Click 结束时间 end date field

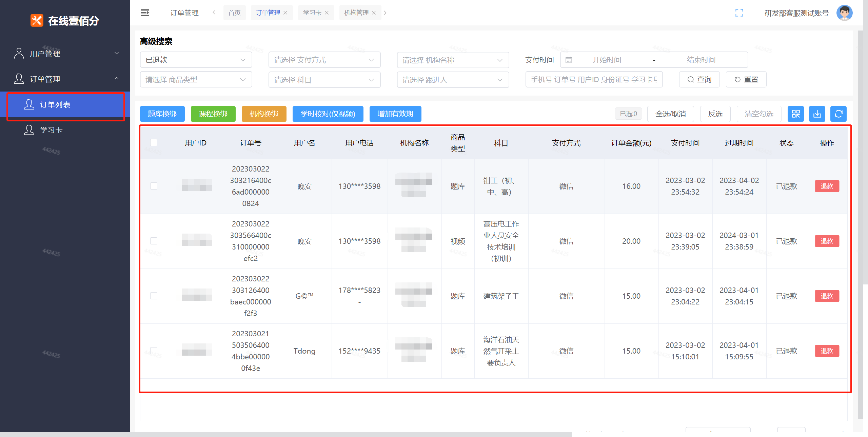point(701,60)
